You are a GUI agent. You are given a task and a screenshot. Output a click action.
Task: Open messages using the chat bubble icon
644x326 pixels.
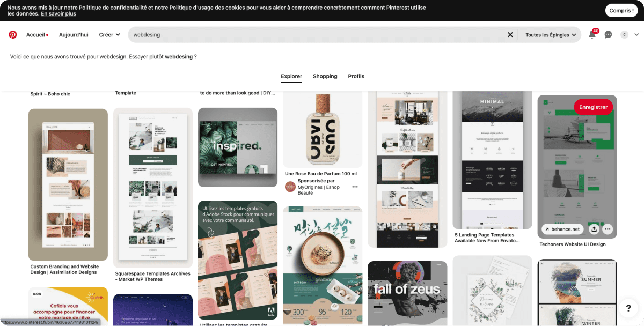click(x=608, y=34)
